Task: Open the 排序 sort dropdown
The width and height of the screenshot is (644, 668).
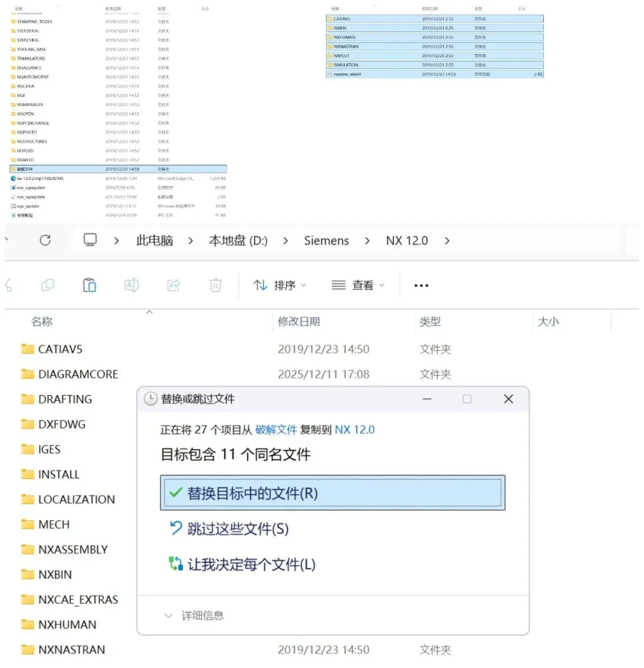Action: click(x=280, y=285)
